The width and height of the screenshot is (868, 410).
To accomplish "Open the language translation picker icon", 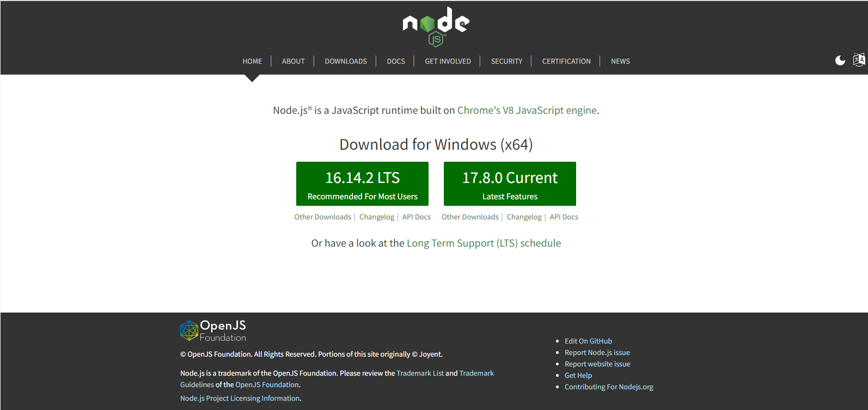I will pos(859,60).
